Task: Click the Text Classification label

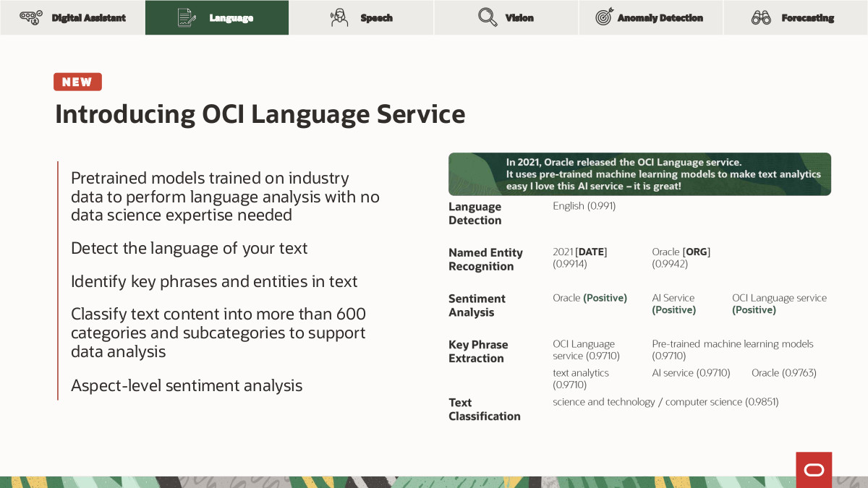Action: [485, 409]
